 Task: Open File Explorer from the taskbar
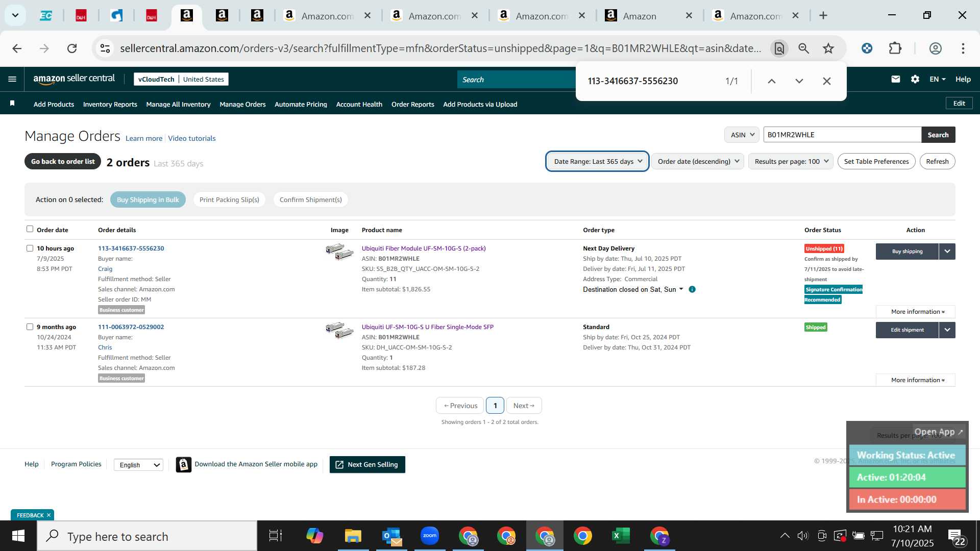(353, 536)
